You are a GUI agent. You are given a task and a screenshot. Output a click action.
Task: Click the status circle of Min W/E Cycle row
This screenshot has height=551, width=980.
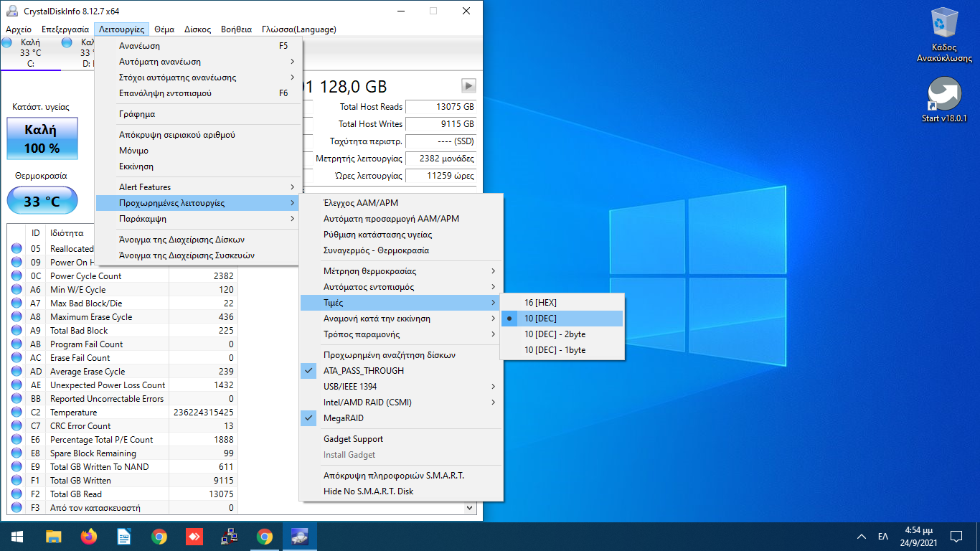tap(17, 290)
